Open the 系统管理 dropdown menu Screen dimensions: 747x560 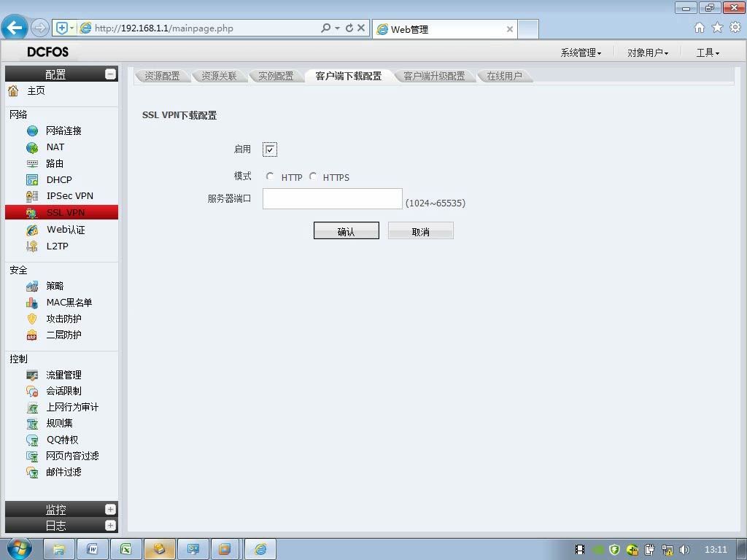point(581,52)
